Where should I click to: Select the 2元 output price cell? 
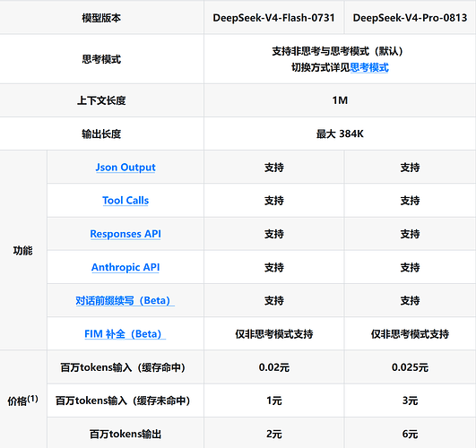pyautogui.click(x=273, y=434)
